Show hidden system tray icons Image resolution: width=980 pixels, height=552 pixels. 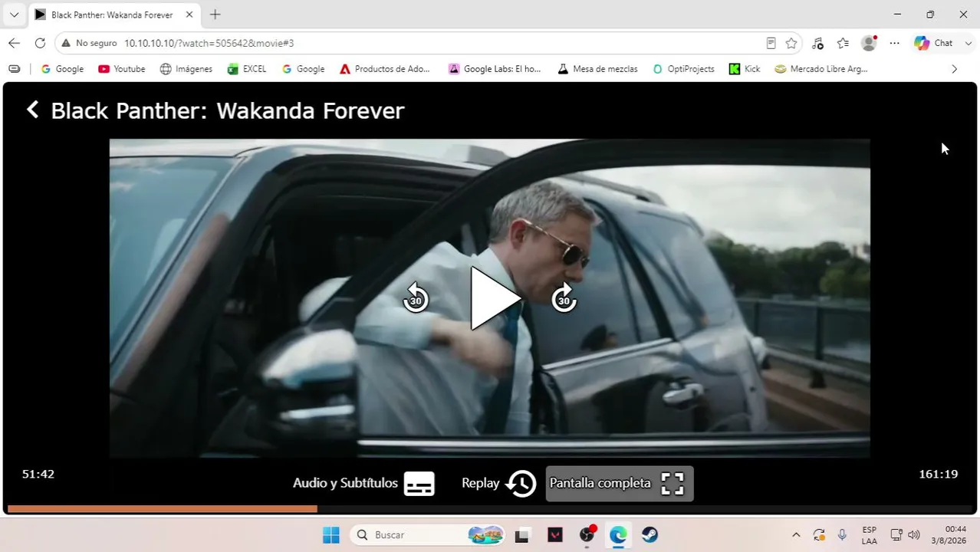click(x=796, y=534)
